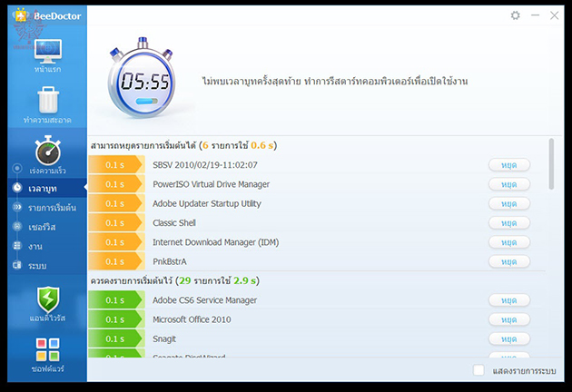This screenshot has height=392, width=572.
Task: Select the PnkBstrA entry text
Action: 169,261
